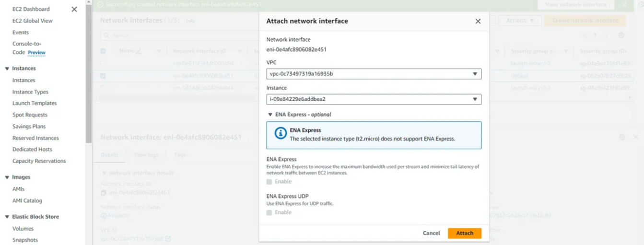Click the edit pencil icon beside Name column

click(x=139, y=51)
